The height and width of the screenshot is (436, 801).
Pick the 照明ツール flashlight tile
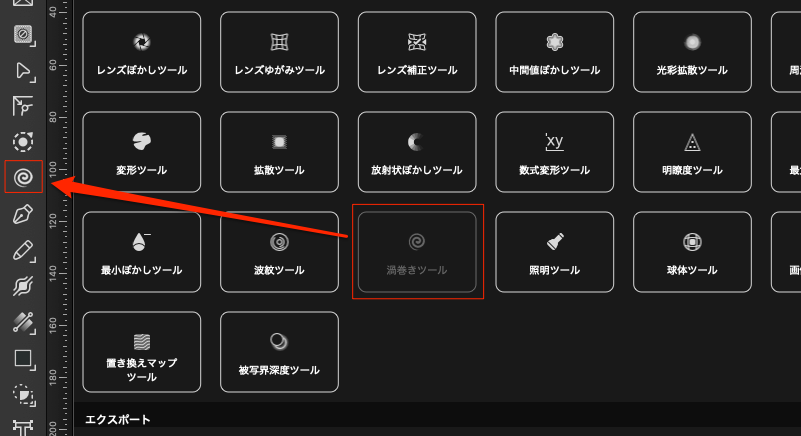tap(555, 252)
